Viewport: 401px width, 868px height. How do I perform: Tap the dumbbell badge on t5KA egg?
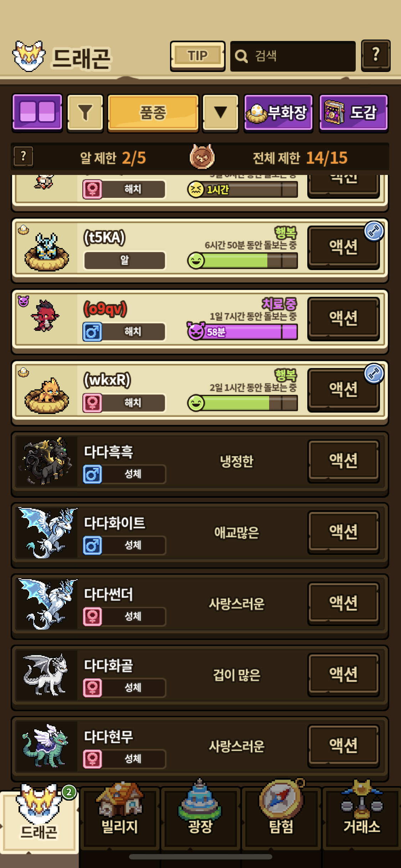(374, 231)
